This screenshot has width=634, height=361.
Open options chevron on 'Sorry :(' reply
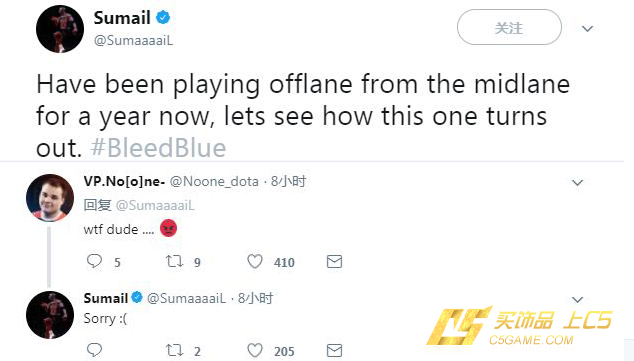577,300
